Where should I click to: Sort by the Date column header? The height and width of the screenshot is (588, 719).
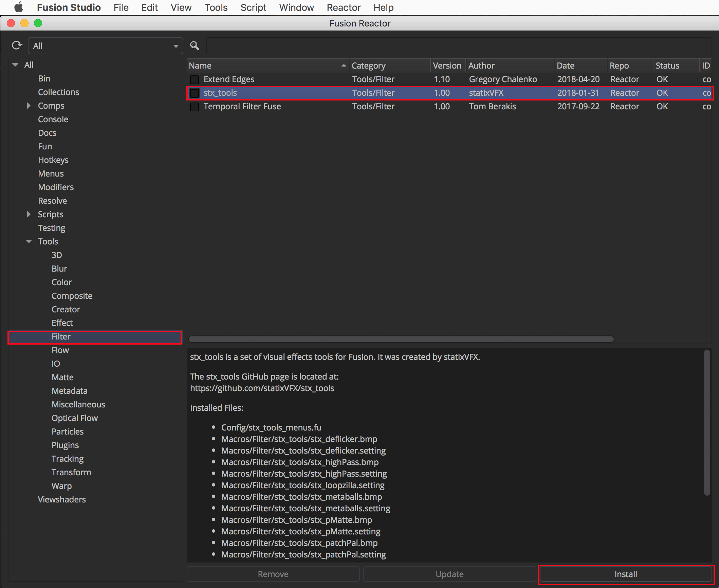coord(580,66)
